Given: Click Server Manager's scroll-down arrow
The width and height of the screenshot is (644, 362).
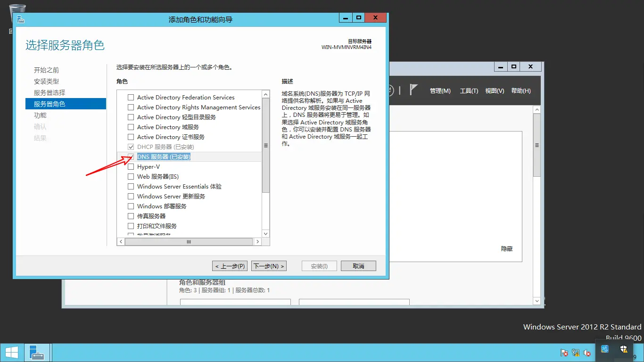Looking at the screenshot, I should pos(537,301).
